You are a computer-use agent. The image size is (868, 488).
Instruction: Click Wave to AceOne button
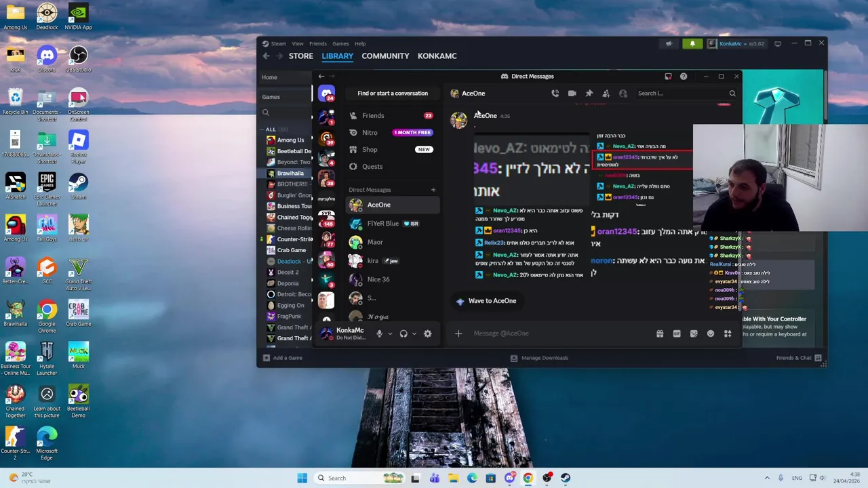coord(486,301)
